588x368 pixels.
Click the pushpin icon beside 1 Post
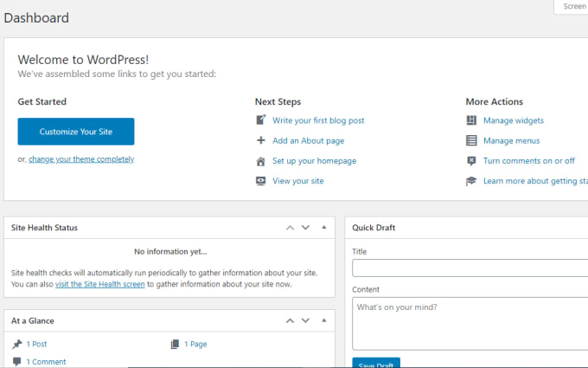point(17,344)
